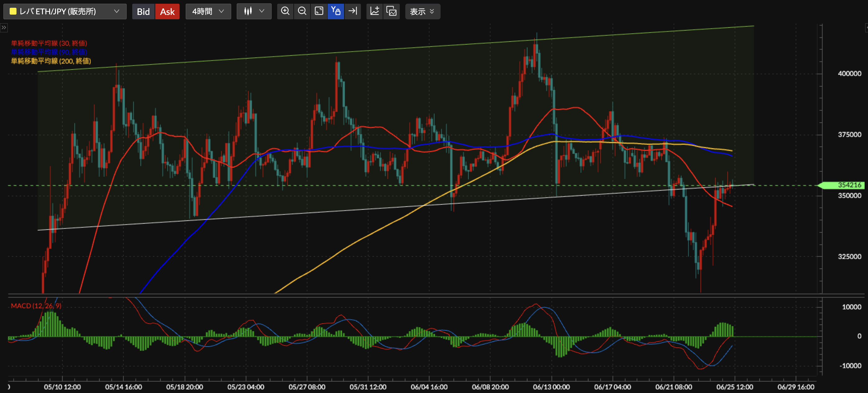Jump to latest bar arrow icon
The width and height of the screenshot is (868, 393).
(x=352, y=11)
